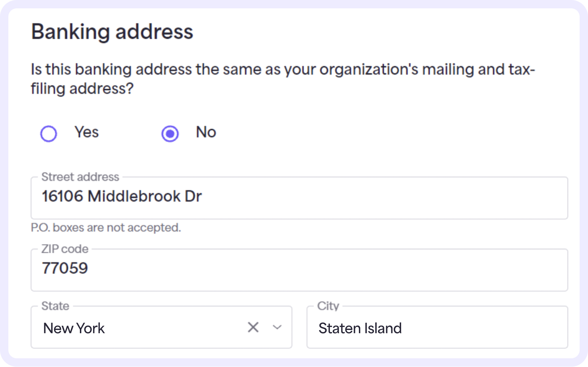Select the "No" radio button
588x367 pixels.
(170, 134)
